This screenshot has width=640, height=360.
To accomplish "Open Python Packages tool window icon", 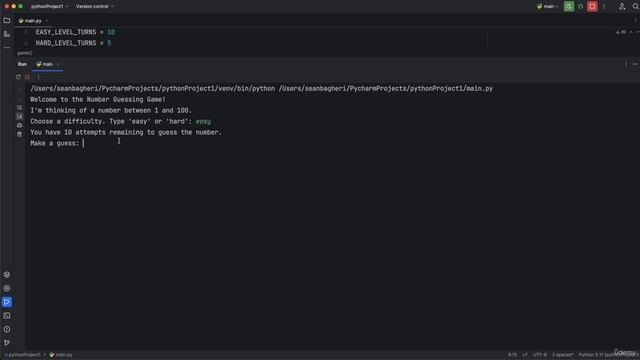I will point(7,275).
